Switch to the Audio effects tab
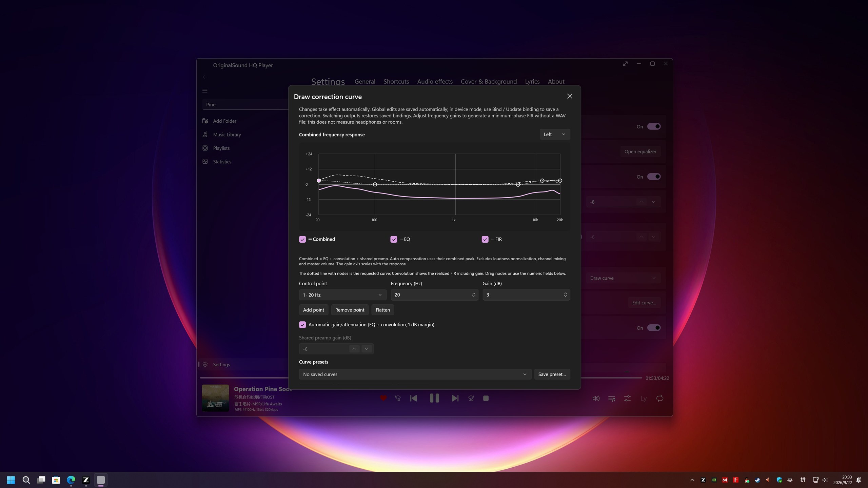 pos(435,81)
